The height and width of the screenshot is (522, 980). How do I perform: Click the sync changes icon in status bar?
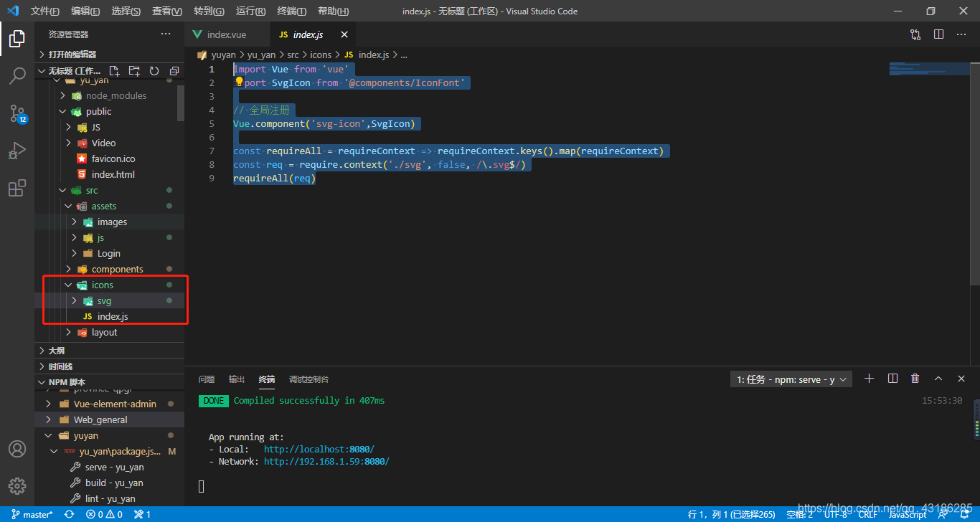click(69, 514)
